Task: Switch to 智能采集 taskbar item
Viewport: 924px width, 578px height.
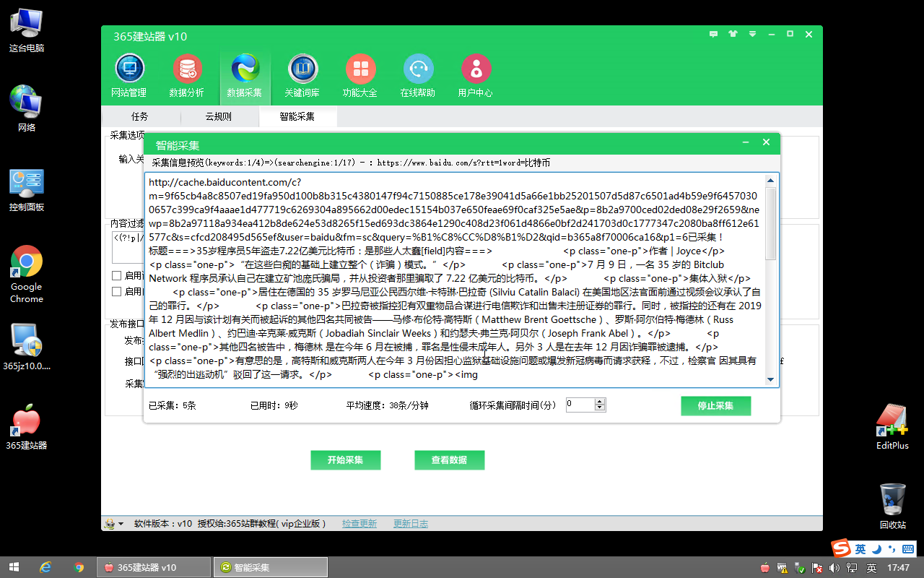Action: click(271, 567)
